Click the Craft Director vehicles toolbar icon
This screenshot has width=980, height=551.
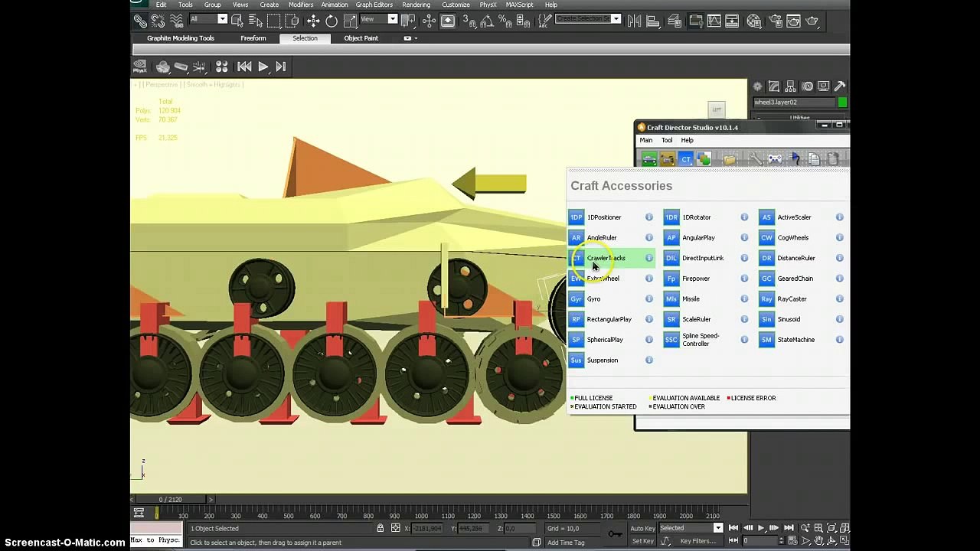tap(649, 159)
